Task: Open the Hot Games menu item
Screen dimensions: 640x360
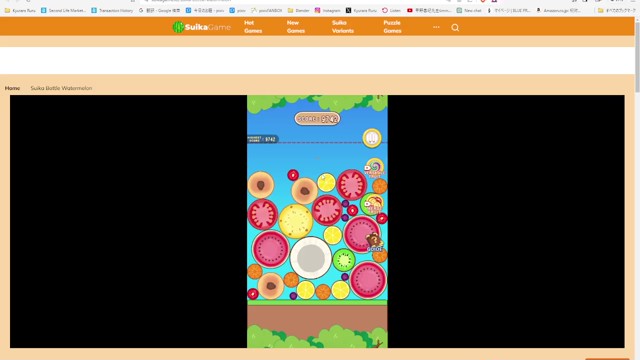Action: [x=253, y=27]
